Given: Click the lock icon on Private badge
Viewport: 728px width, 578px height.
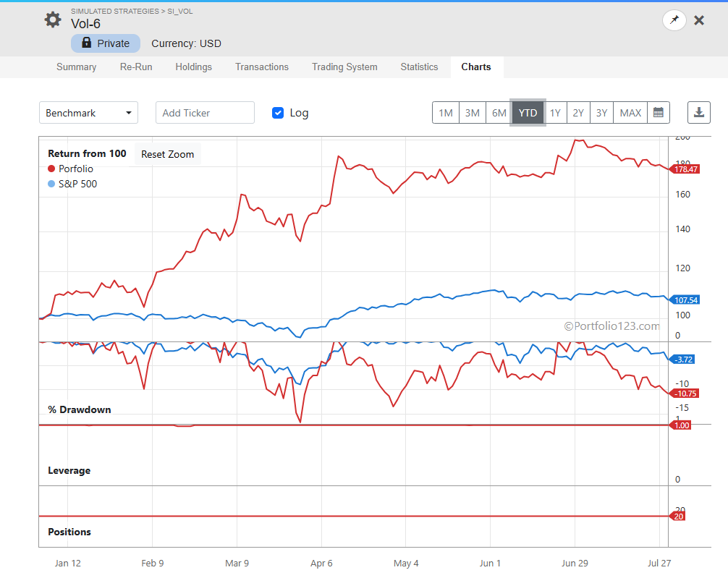Looking at the screenshot, I should pos(86,43).
